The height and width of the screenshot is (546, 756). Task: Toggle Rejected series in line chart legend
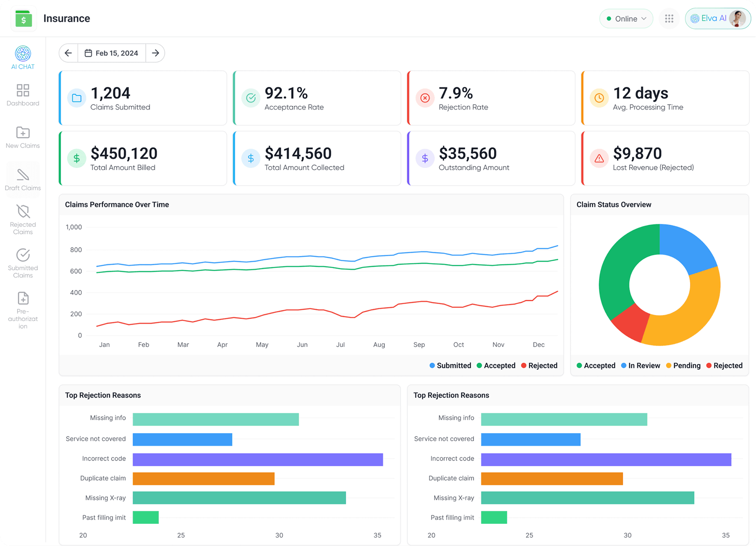coord(539,365)
